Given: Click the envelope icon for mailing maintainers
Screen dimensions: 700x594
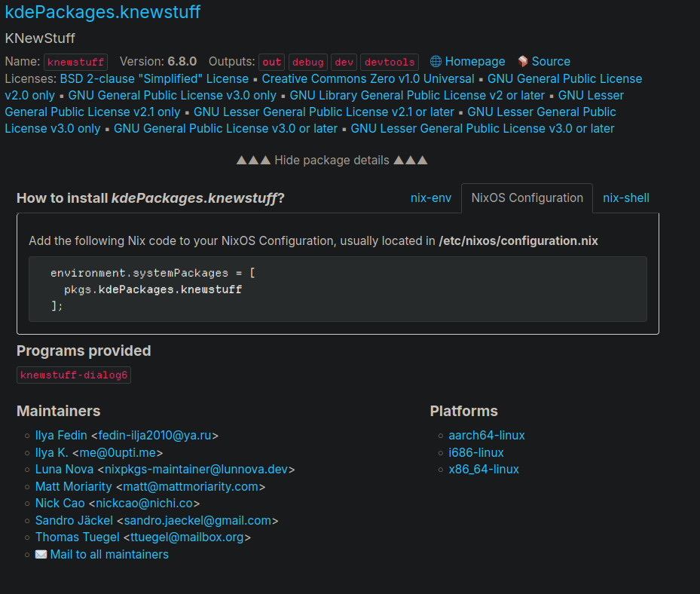Looking at the screenshot, I should tap(41, 554).
